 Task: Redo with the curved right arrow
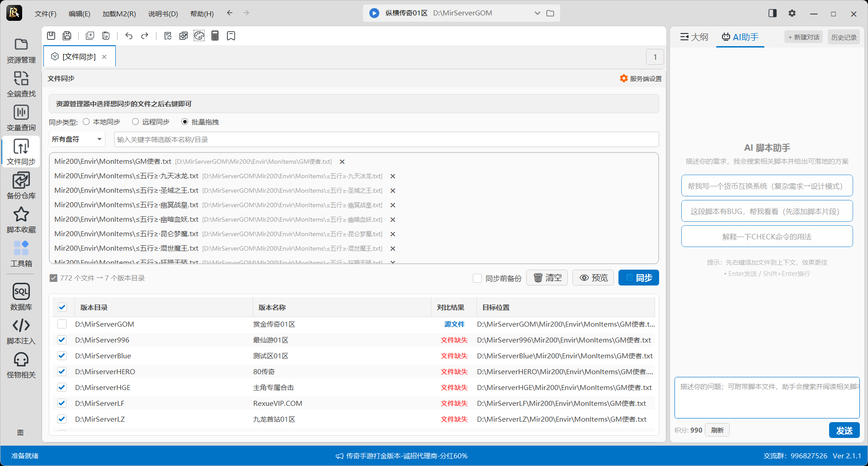point(145,36)
